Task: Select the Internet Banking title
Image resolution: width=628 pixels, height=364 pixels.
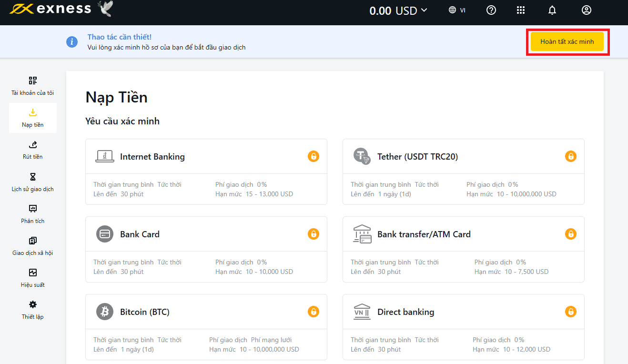Action: [x=152, y=157]
